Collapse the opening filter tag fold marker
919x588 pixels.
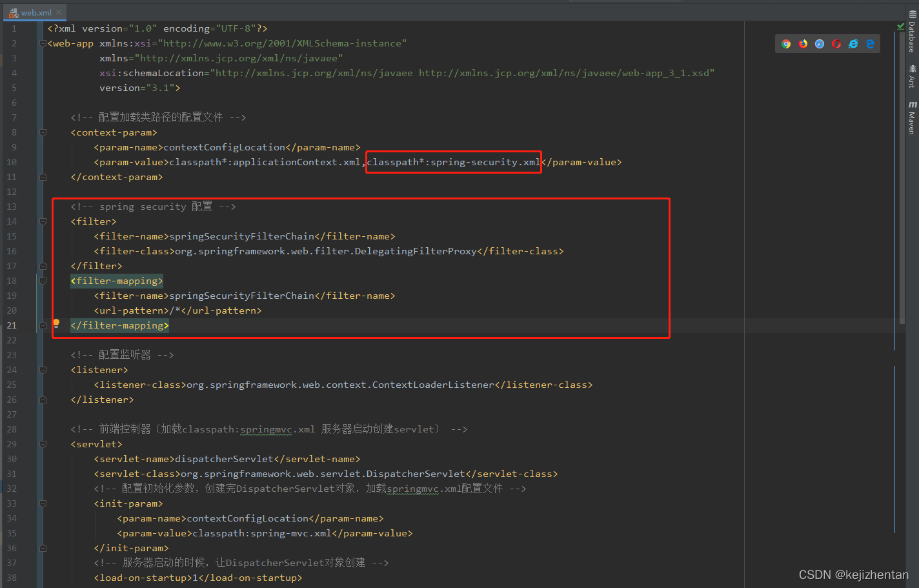(x=43, y=221)
